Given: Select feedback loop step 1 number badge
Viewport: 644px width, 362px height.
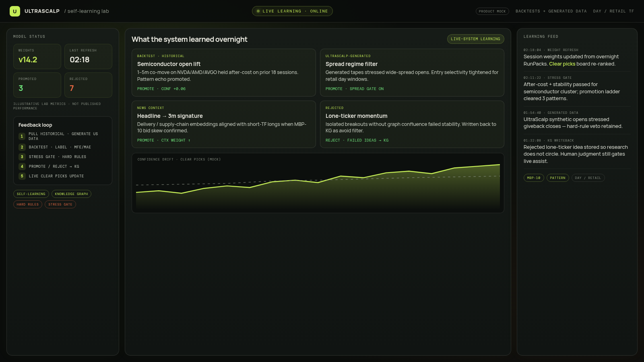Looking at the screenshot, I should pyautogui.click(x=22, y=136).
